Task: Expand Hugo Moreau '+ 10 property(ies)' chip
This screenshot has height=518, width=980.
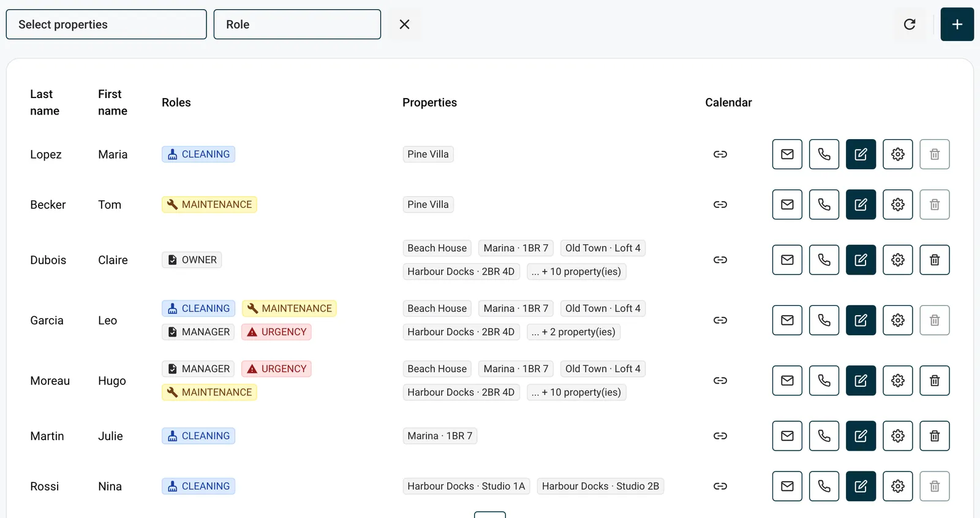Action: pyautogui.click(x=576, y=392)
